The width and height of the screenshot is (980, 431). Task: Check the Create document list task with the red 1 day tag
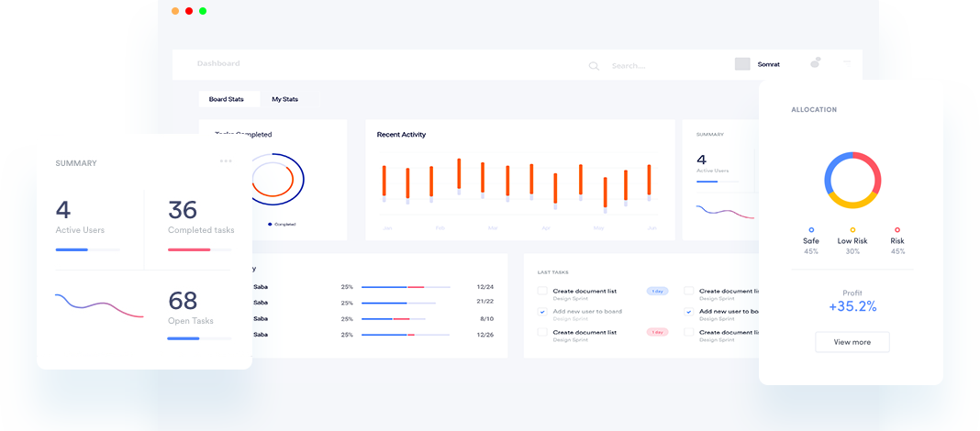(542, 332)
